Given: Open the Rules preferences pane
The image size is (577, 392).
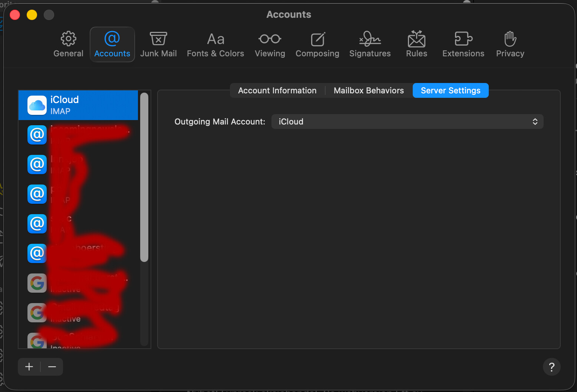Looking at the screenshot, I should tap(416, 44).
